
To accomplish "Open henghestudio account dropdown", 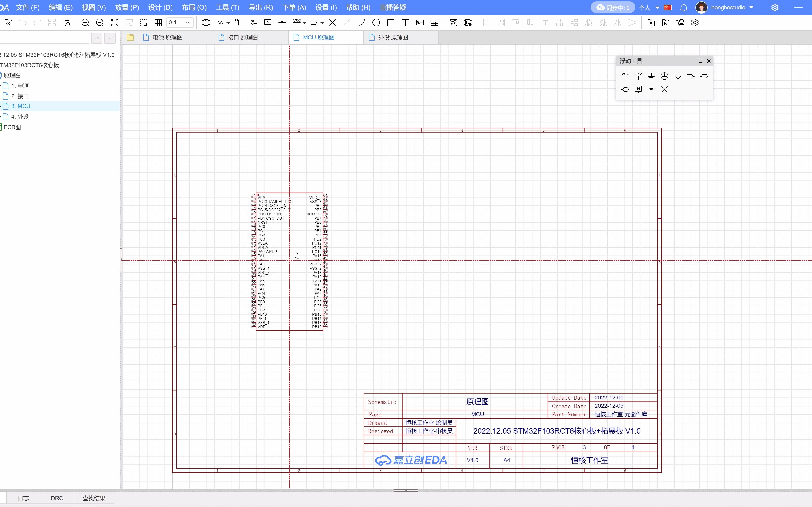I will coord(751,7).
